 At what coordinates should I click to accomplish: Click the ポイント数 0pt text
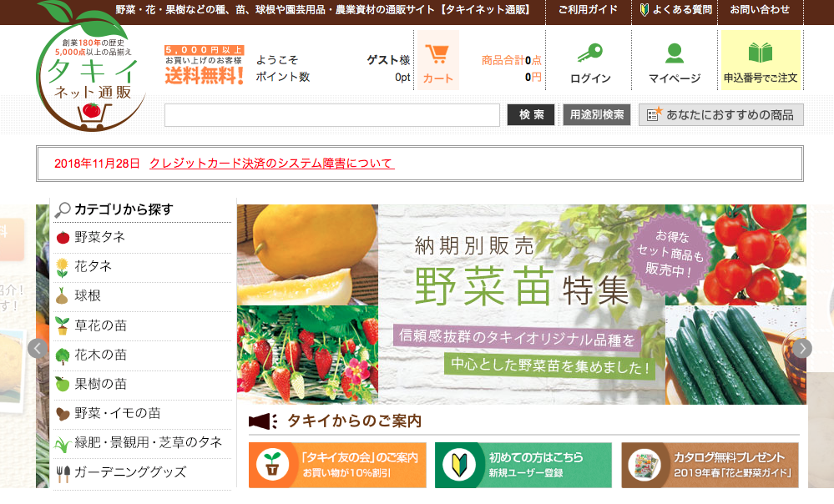click(333, 77)
